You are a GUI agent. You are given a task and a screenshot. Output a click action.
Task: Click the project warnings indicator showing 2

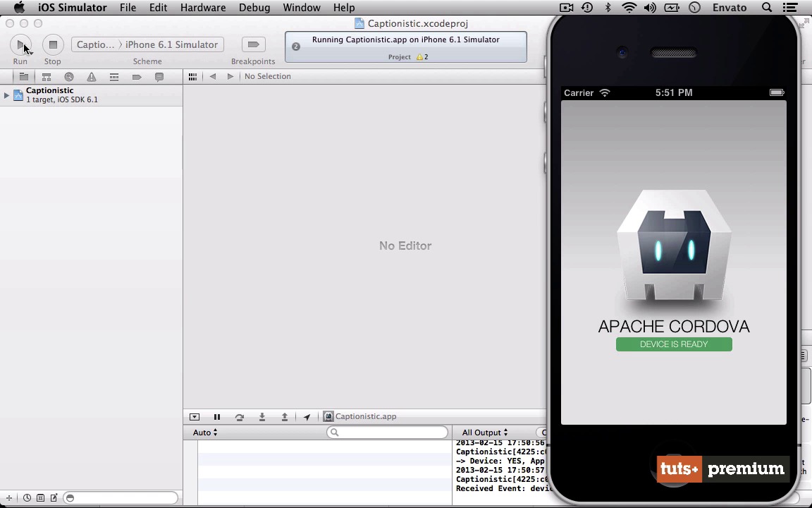[x=422, y=57]
